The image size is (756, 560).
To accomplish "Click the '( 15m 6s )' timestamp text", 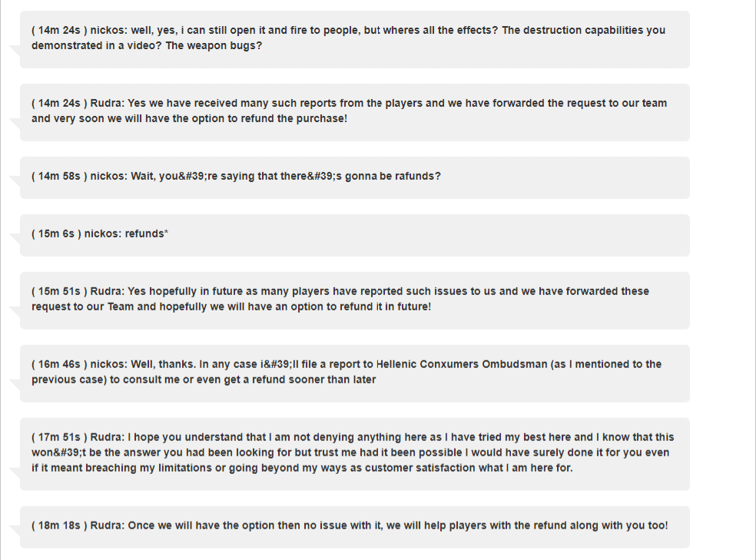I will tap(56, 234).
